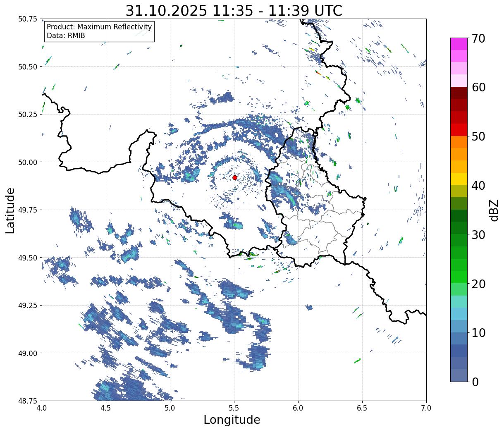Click the plot title with date and time
Screen dimensions: 504x430
[234, 11]
